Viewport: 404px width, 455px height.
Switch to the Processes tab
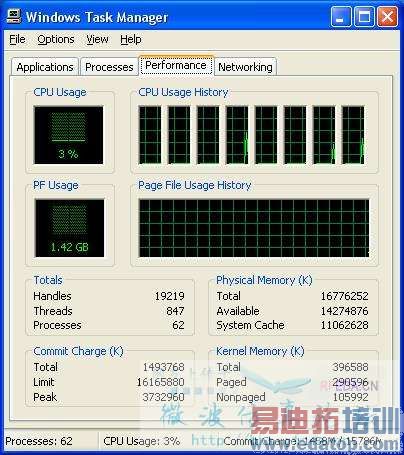109,67
